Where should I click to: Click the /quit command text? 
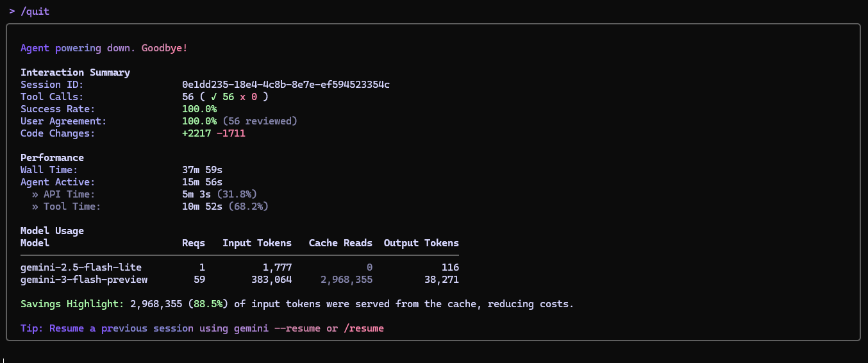[x=35, y=12]
